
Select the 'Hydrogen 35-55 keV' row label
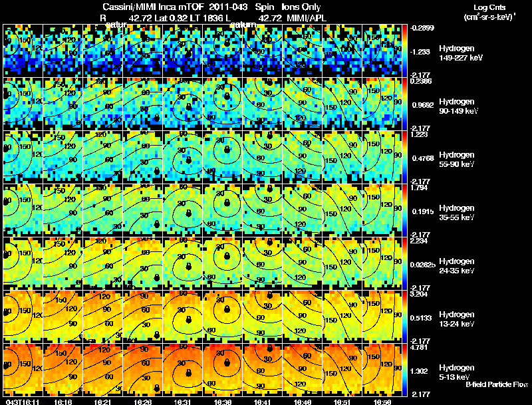457,213
